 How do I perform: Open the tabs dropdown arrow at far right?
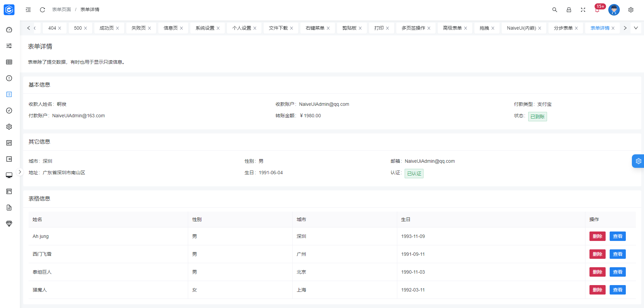pos(636,28)
